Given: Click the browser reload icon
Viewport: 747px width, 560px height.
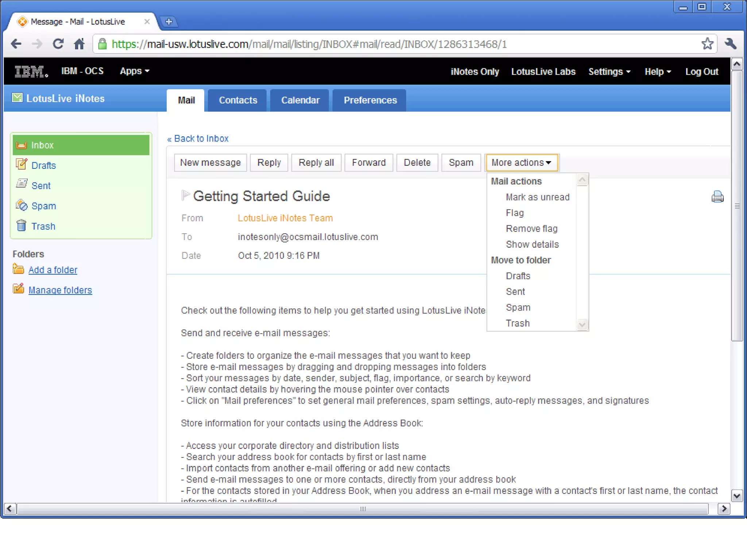Looking at the screenshot, I should point(58,44).
